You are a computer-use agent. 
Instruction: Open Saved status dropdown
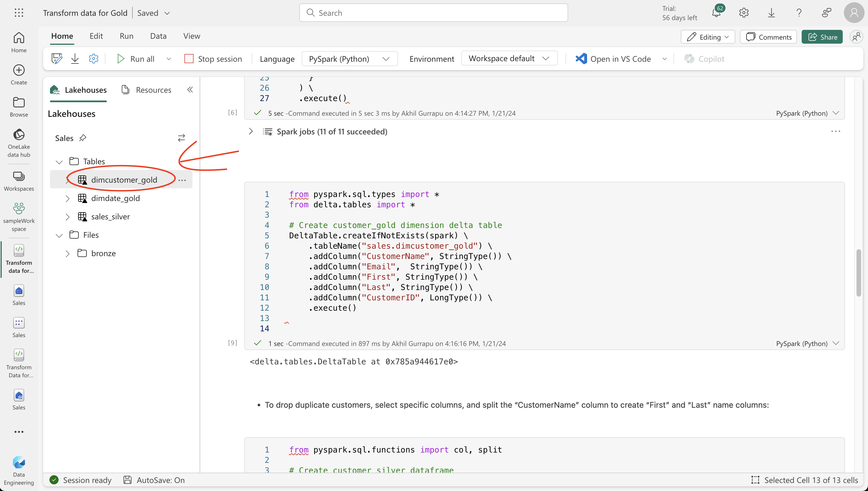click(x=167, y=13)
